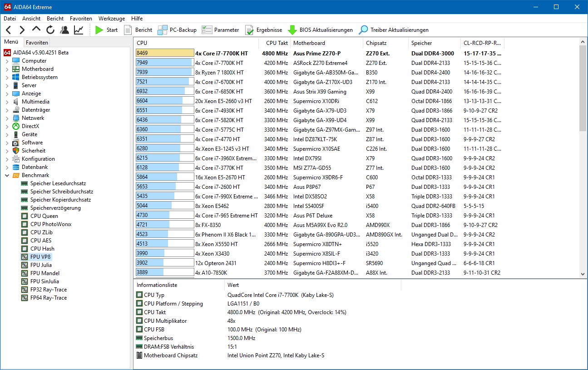Select the DirectX icon in tree

(16, 126)
